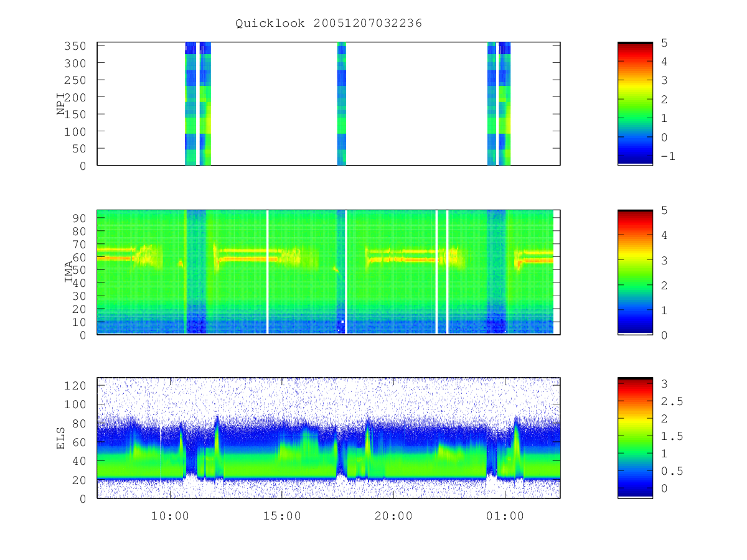Click the IMA panel color scale bar
The image size is (747, 560).
[635, 272]
